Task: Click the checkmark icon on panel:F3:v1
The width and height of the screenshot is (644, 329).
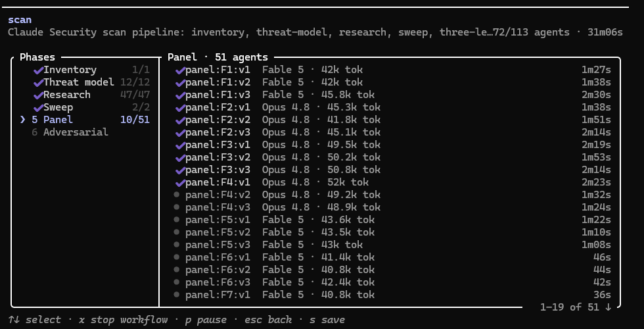Action: (180, 145)
